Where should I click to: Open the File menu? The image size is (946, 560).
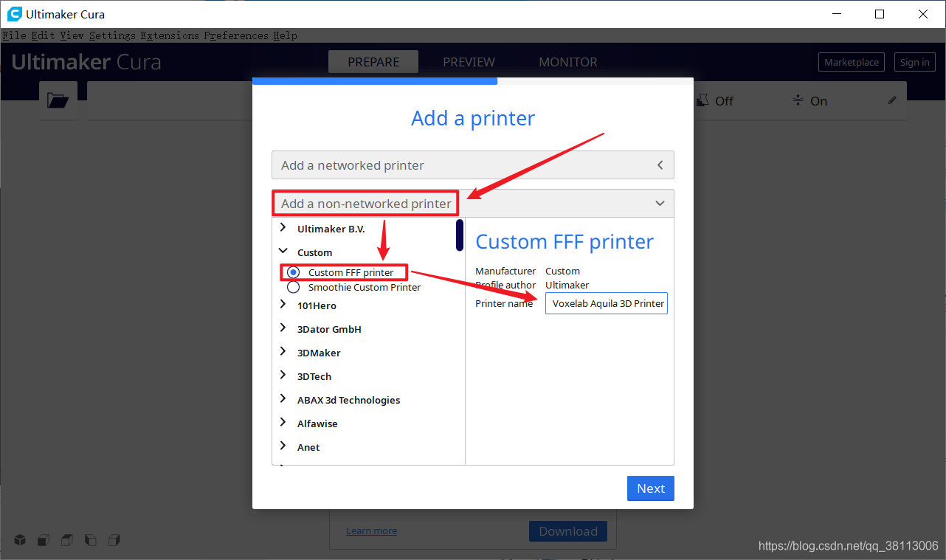point(14,35)
